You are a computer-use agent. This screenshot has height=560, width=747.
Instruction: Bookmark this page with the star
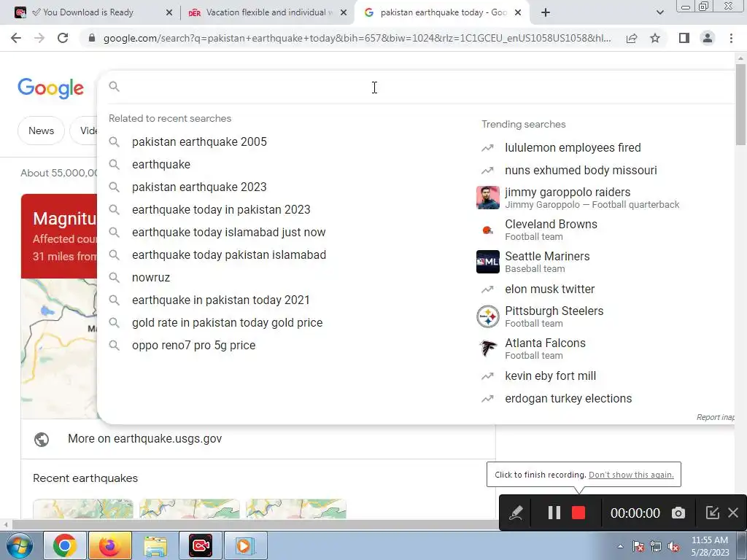(655, 38)
